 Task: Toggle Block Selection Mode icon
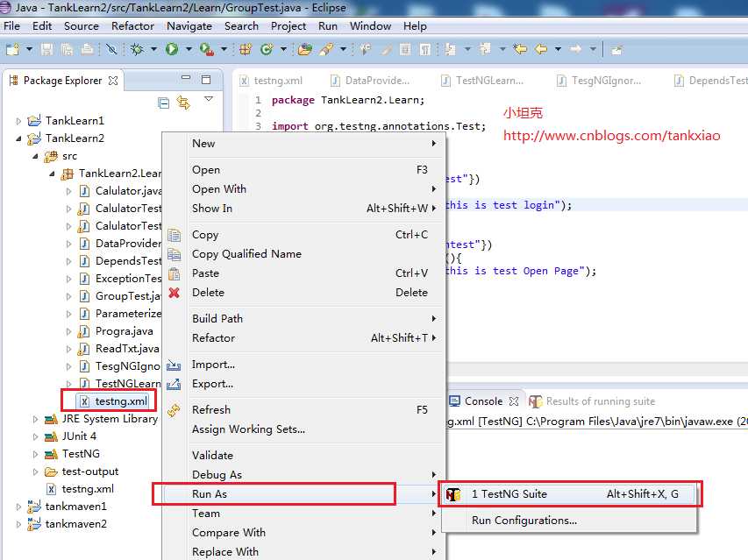tap(405, 49)
